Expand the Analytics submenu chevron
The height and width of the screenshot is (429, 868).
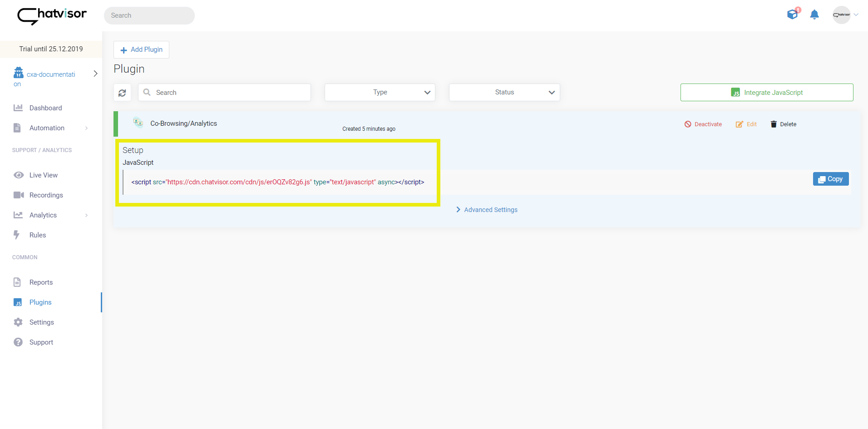pos(87,215)
